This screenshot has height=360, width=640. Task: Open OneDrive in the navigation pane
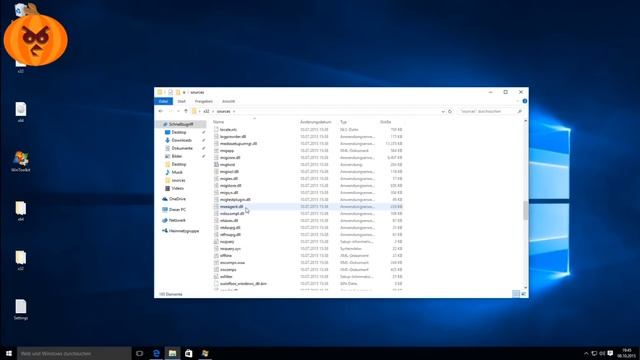177,199
